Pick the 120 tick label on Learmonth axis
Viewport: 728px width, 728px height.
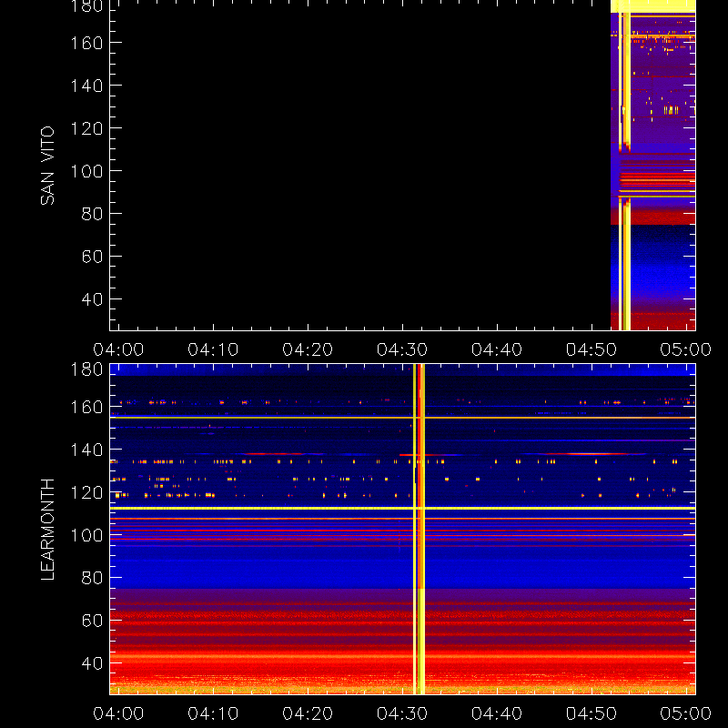pyautogui.click(x=86, y=492)
